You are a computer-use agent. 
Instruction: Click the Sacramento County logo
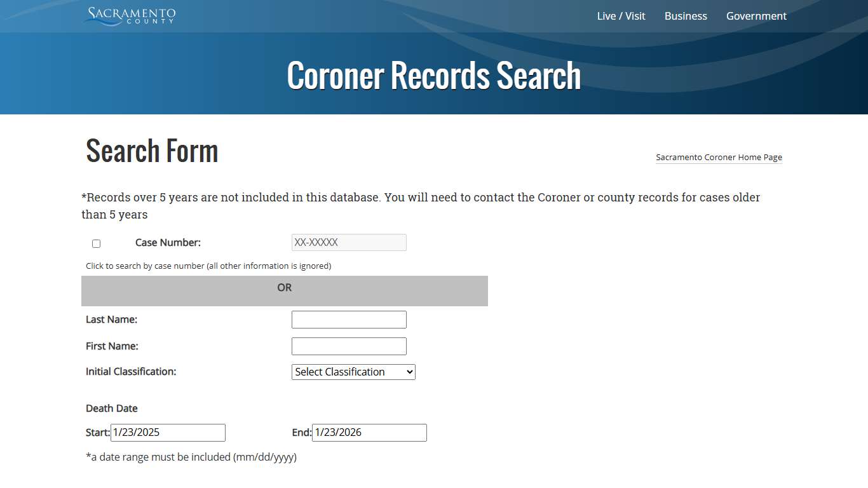(x=129, y=17)
